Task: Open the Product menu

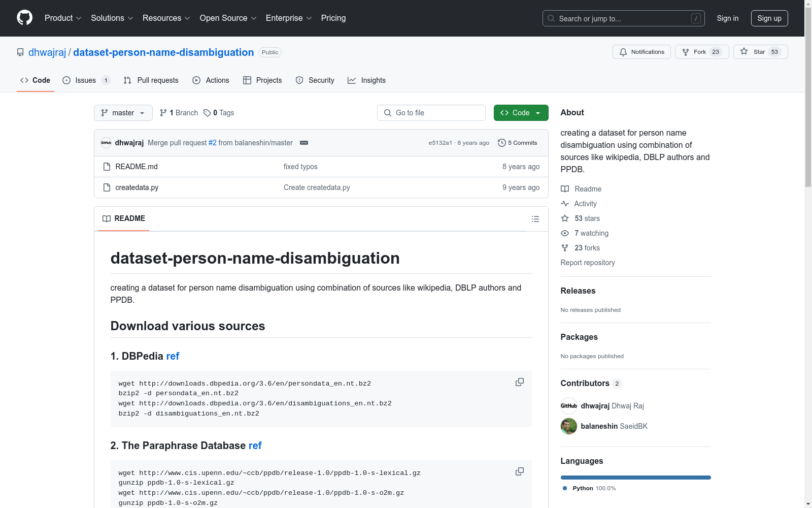Action: click(63, 18)
